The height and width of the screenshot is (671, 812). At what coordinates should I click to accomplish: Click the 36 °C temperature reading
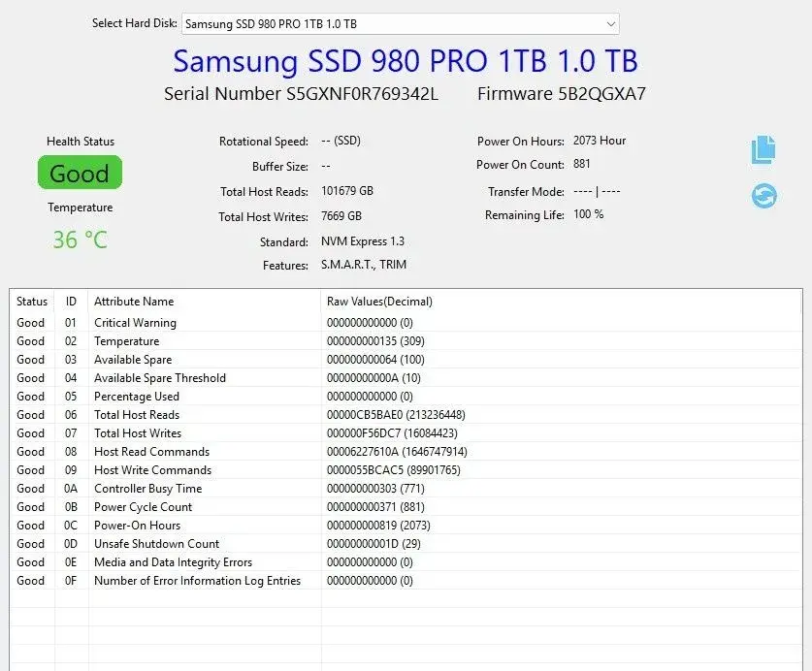(80, 240)
